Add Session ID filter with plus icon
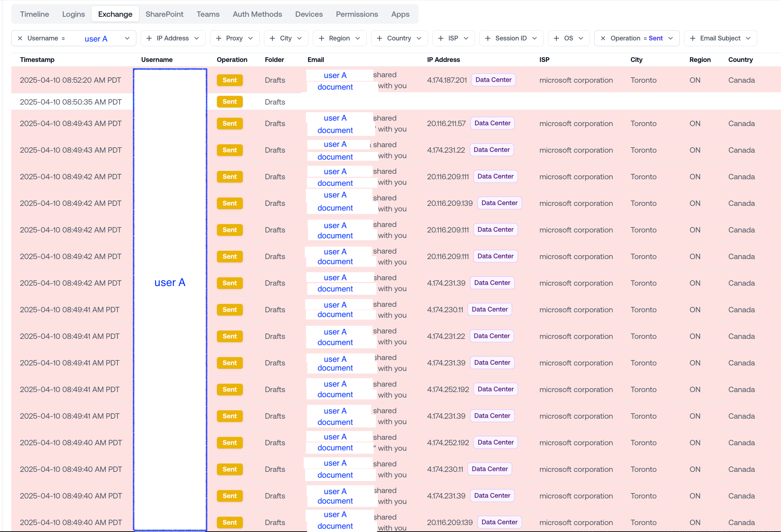 [x=488, y=38]
